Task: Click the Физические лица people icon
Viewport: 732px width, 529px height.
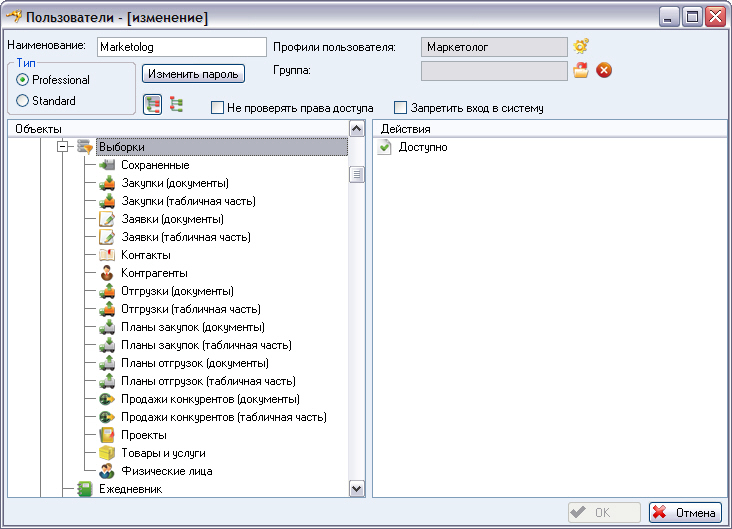Action: click(x=107, y=471)
